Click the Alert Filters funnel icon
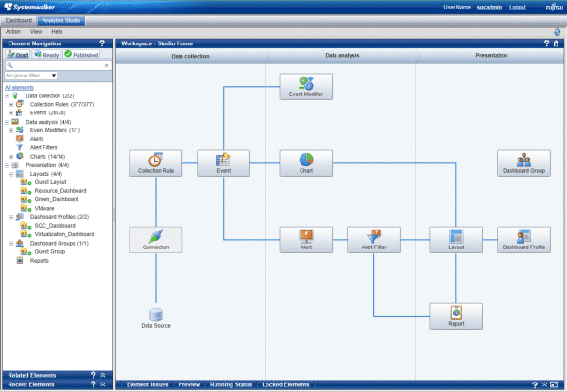This screenshot has width=567, height=392. coord(20,147)
